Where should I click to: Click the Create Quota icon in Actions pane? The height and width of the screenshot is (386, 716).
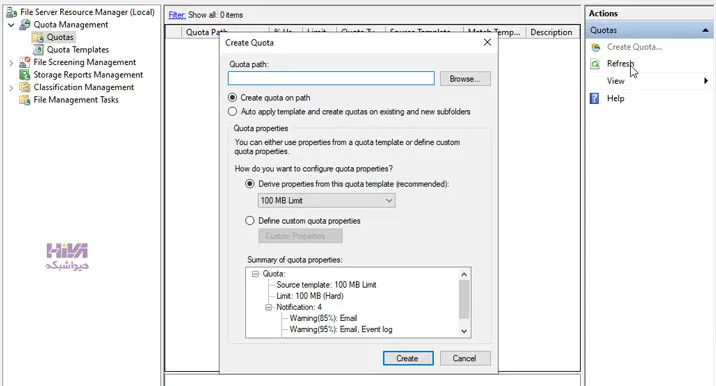click(595, 47)
